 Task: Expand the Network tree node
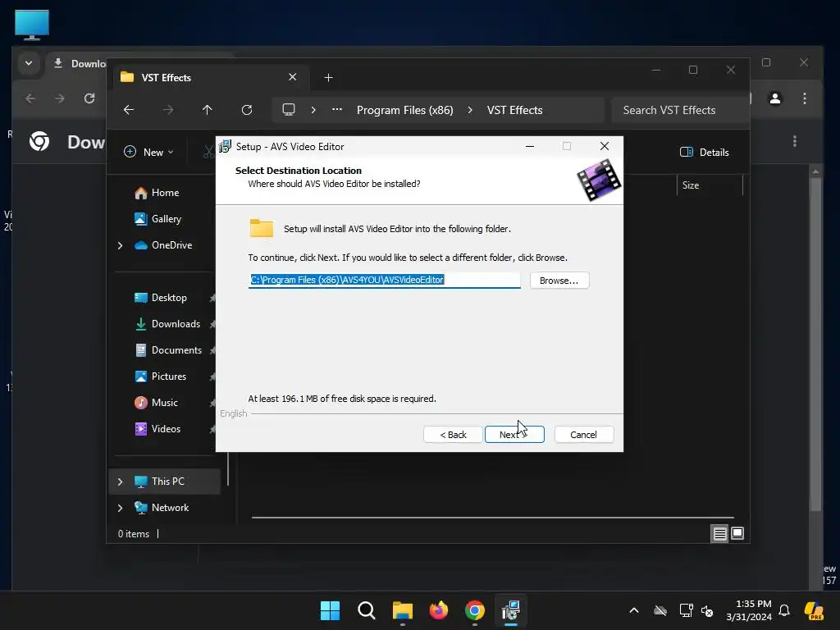pyautogui.click(x=120, y=508)
